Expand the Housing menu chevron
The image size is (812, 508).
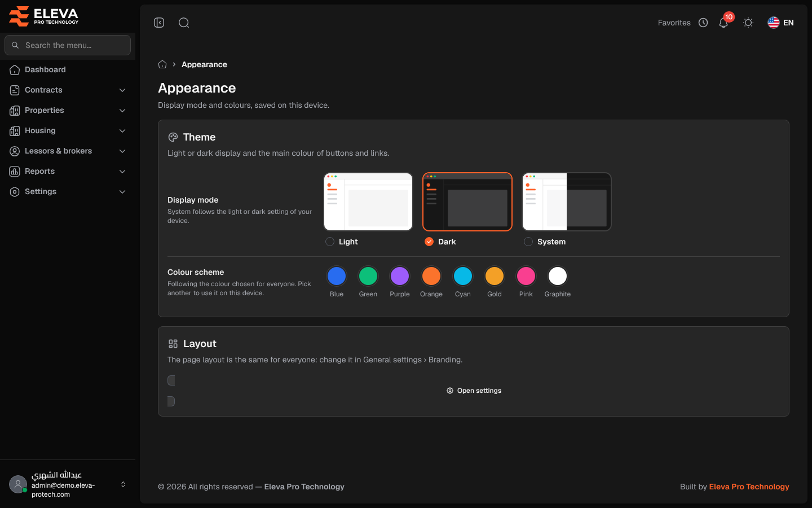pyautogui.click(x=122, y=131)
